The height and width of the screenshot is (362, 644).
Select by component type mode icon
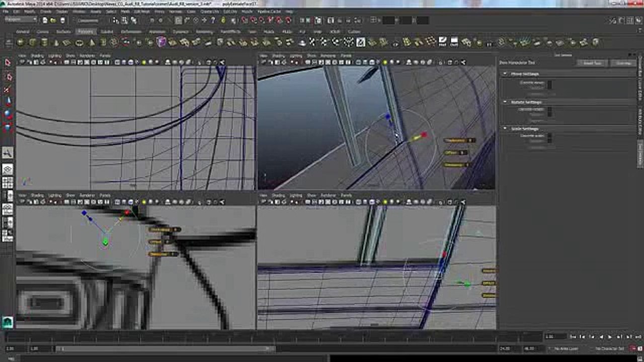tap(133, 21)
